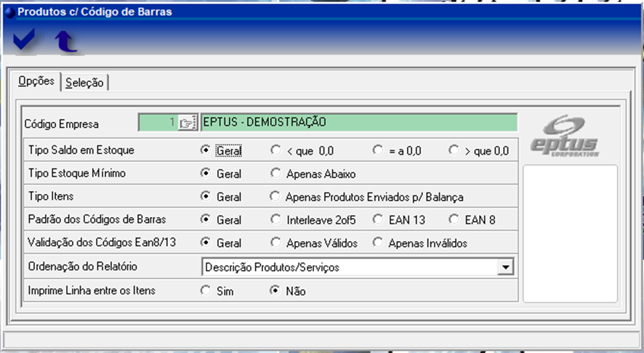The image size is (644, 353).
Task: Select Apenas Válidos validation option
Action: click(x=275, y=243)
